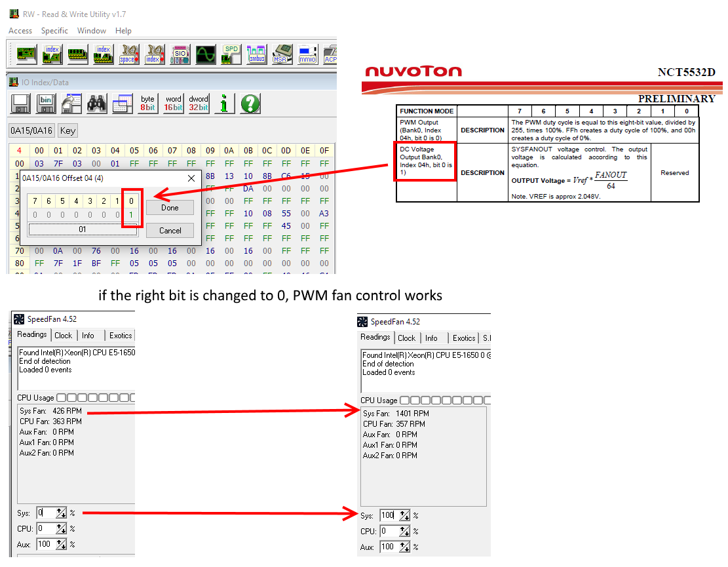Select the Readings tab in SpeedFan showing 1401 RPM
This screenshot has width=728, height=567.
pos(375,337)
